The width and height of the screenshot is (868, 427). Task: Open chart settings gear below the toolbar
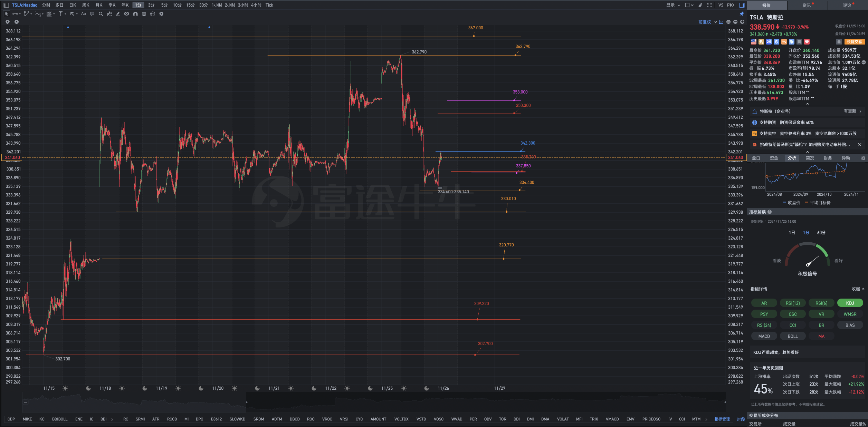tap(8, 22)
